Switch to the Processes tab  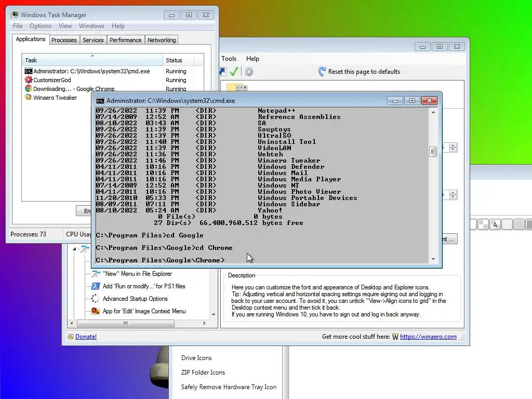coord(64,40)
